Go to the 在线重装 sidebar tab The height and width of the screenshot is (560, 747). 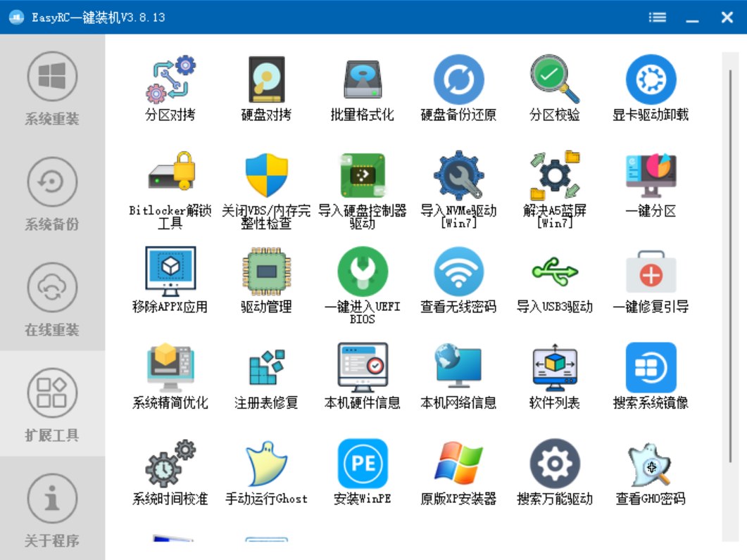pos(52,298)
